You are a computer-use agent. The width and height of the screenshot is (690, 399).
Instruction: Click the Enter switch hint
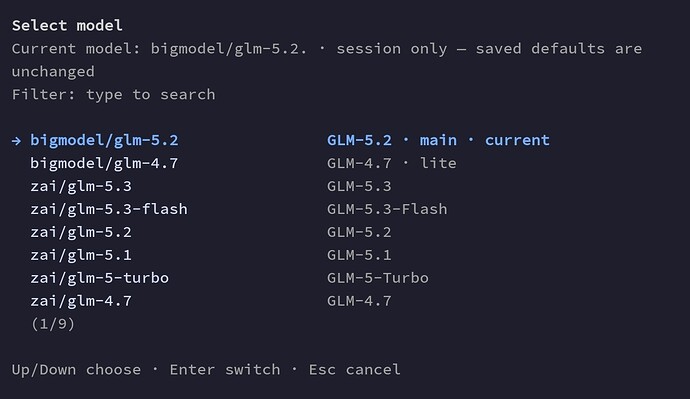225,370
